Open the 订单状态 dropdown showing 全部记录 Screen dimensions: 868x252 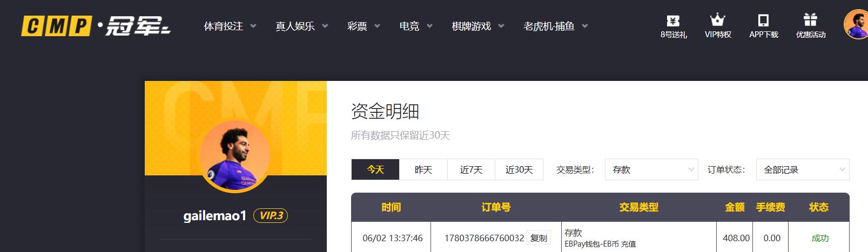(803, 169)
